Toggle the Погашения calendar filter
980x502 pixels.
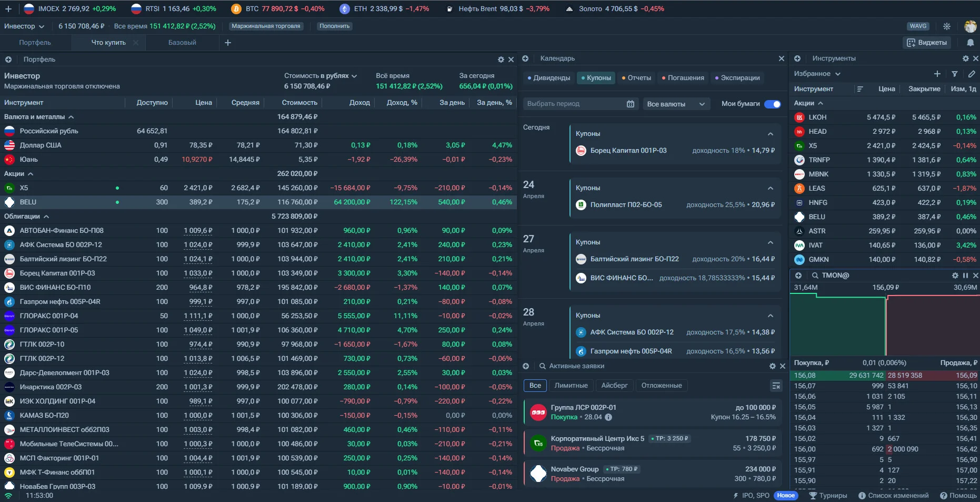coord(683,78)
